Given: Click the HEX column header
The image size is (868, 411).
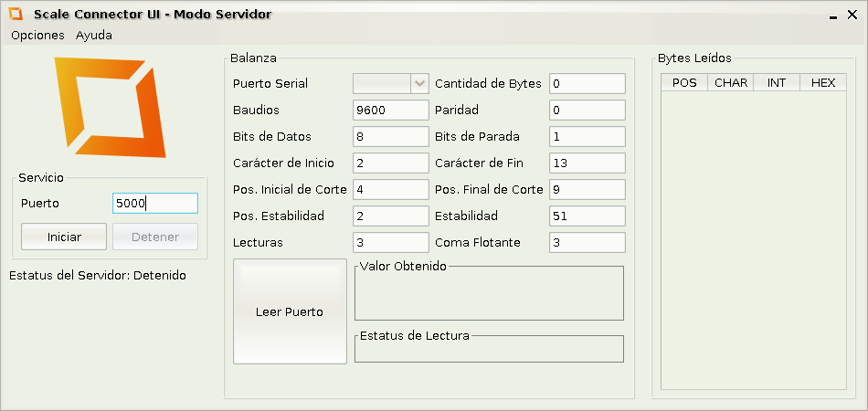Looking at the screenshot, I should pyautogui.click(x=822, y=83).
